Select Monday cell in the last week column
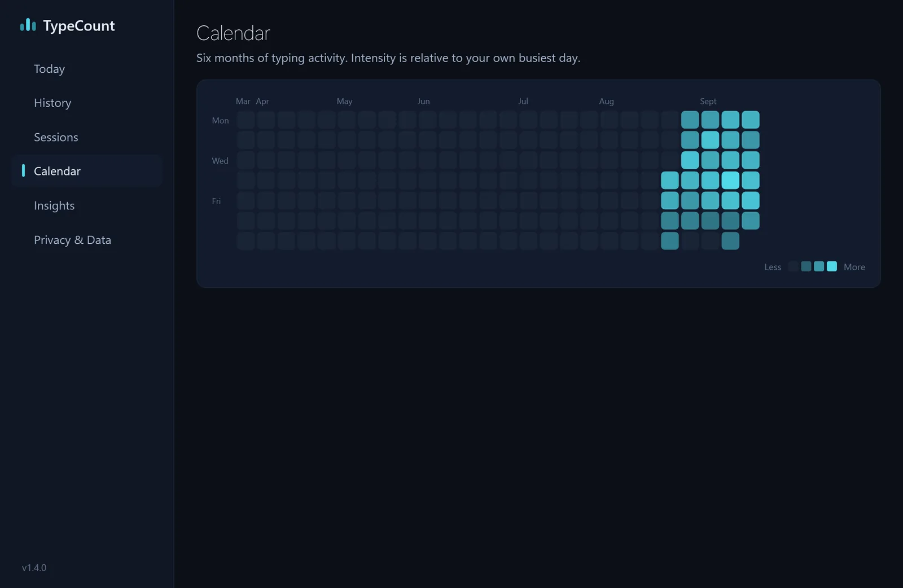903x588 pixels. point(751,120)
